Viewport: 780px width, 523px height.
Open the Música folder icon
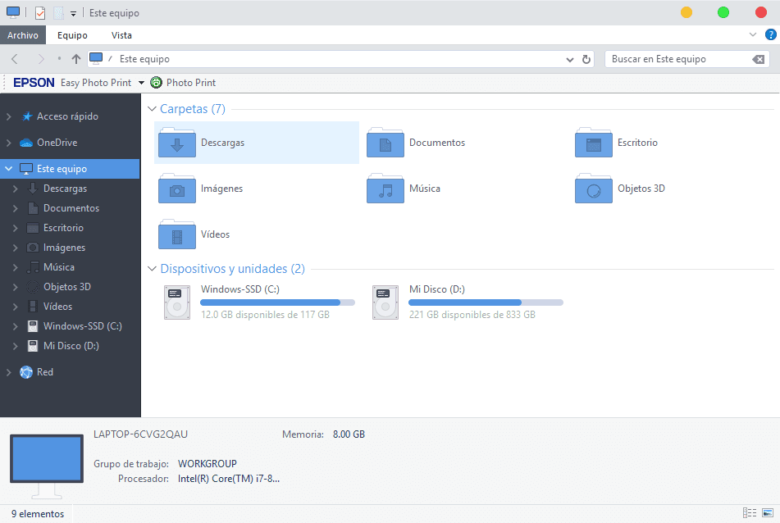click(x=385, y=188)
